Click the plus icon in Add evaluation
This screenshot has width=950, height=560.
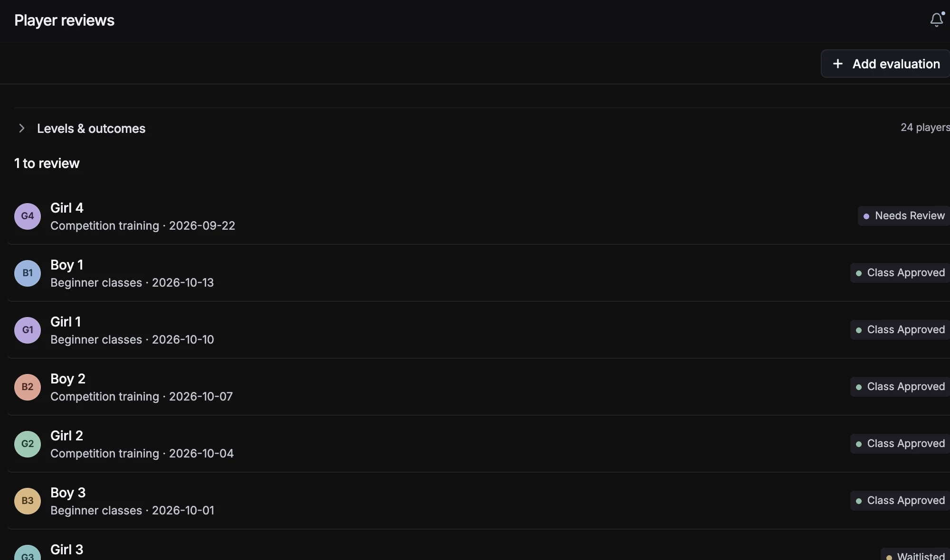(838, 64)
